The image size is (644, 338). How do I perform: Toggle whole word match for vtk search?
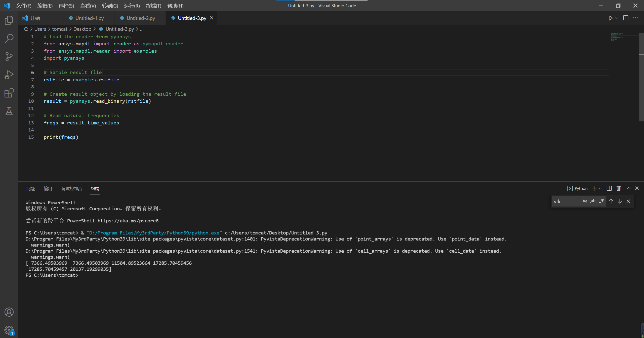pyautogui.click(x=593, y=201)
